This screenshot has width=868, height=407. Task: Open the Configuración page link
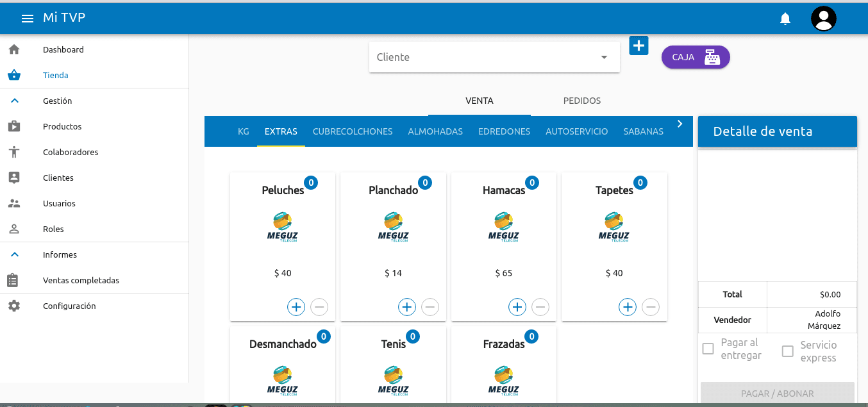69,306
